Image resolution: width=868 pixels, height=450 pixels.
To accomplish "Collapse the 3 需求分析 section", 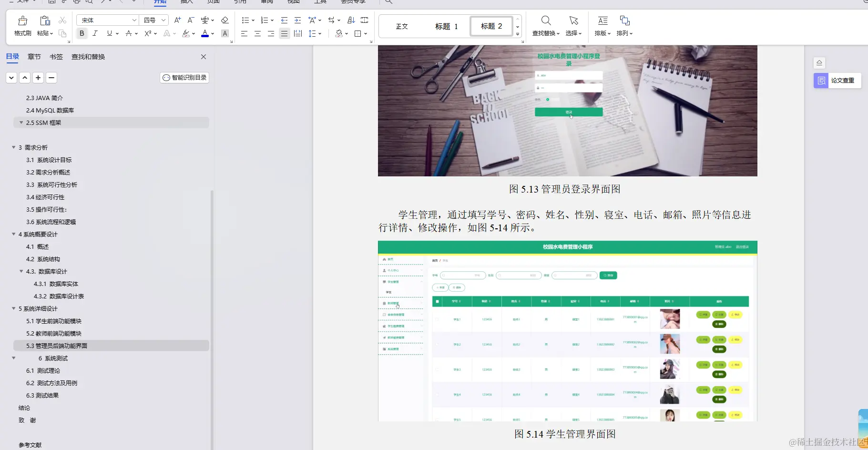I will click(x=13, y=147).
